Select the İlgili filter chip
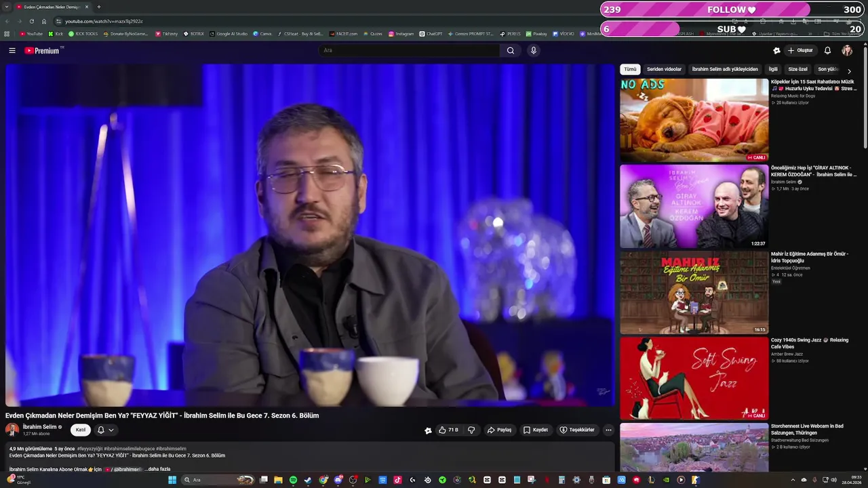Screen dimensions: 868x488 point(773,69)
